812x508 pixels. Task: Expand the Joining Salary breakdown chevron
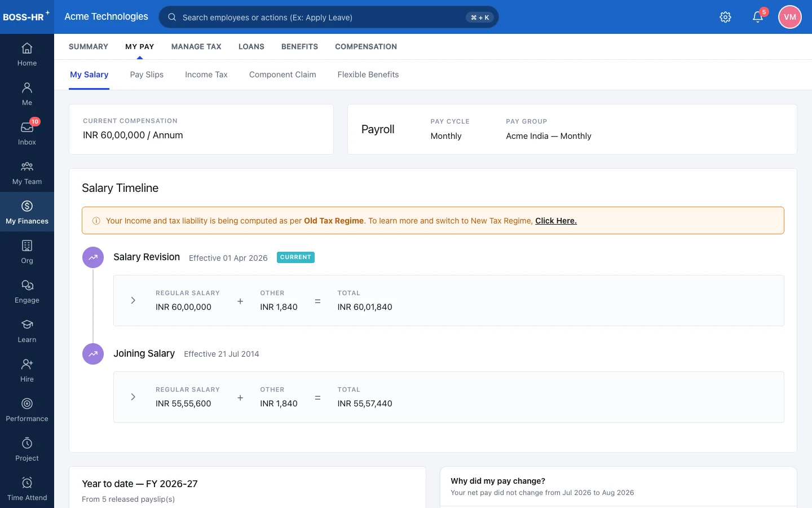pos(133,397)
